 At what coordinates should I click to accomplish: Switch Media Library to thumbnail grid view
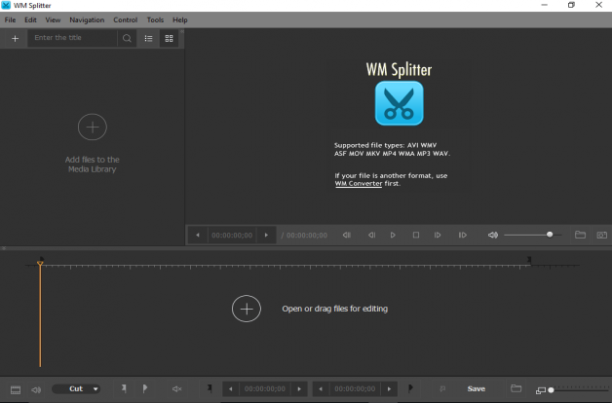(169, 38)
